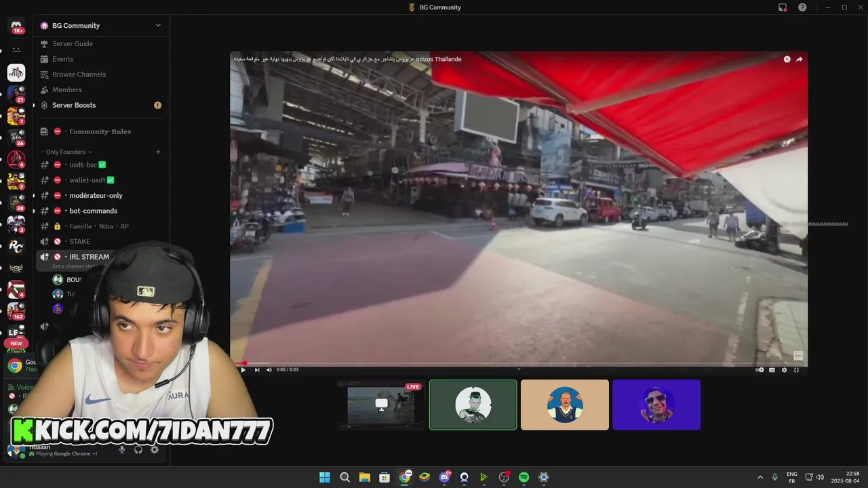Open Discord Help icon
Screen dimensions: 868x488
[802, 7]
